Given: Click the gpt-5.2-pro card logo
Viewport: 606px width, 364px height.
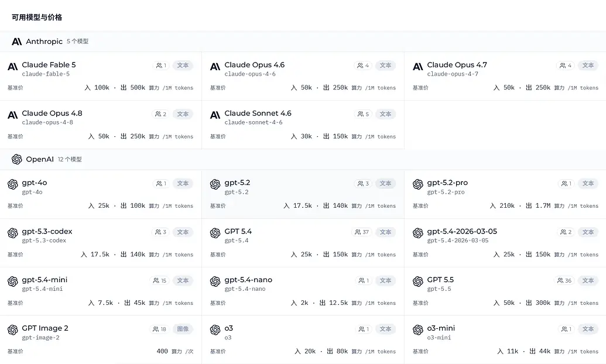Looking at the screenshot, I should tap(418, 185).
